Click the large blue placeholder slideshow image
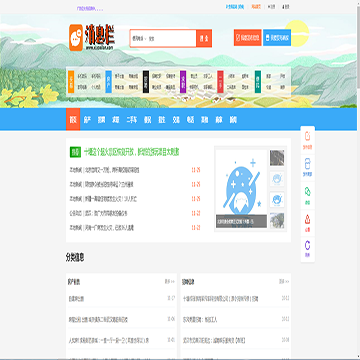This screenshot has width=360, height=360. point(241,189)
